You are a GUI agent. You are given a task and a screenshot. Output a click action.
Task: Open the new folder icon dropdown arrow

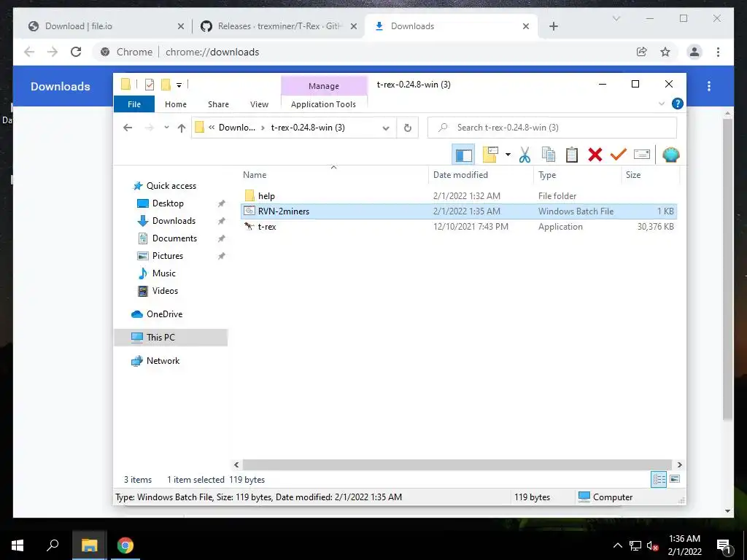tap(508, 155)
